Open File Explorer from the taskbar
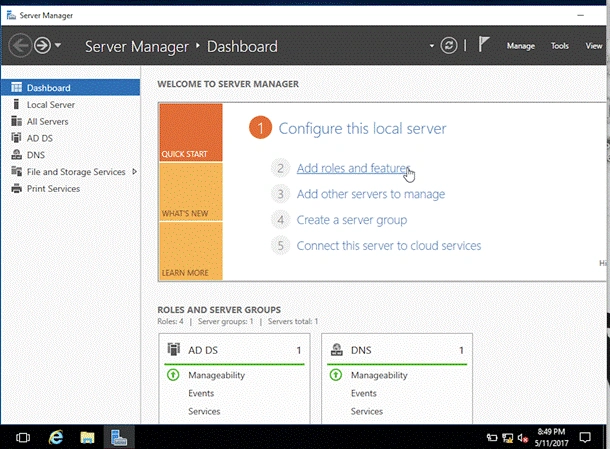Screen dimensions: 610x449 pos(88,437)
